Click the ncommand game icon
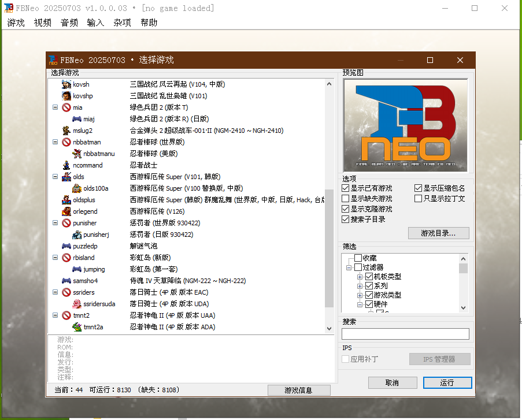This screenshot has width=522, height=420. tap(66, 165)
